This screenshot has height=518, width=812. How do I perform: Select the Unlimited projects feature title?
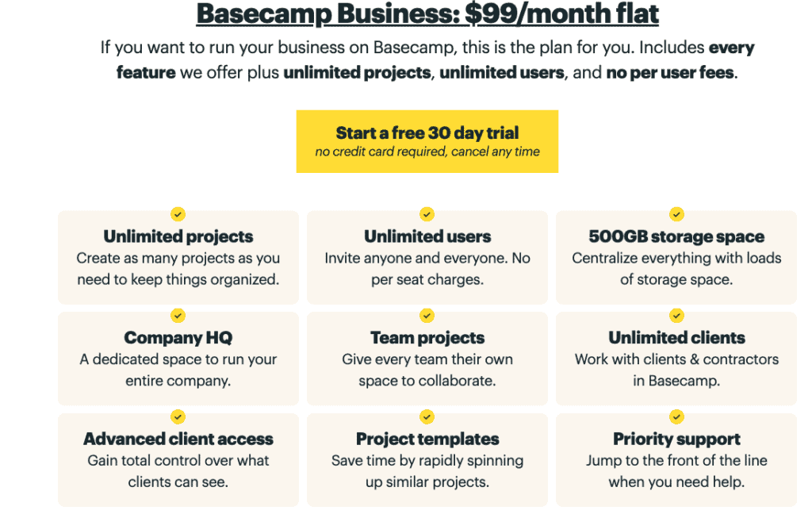(178, 236)
